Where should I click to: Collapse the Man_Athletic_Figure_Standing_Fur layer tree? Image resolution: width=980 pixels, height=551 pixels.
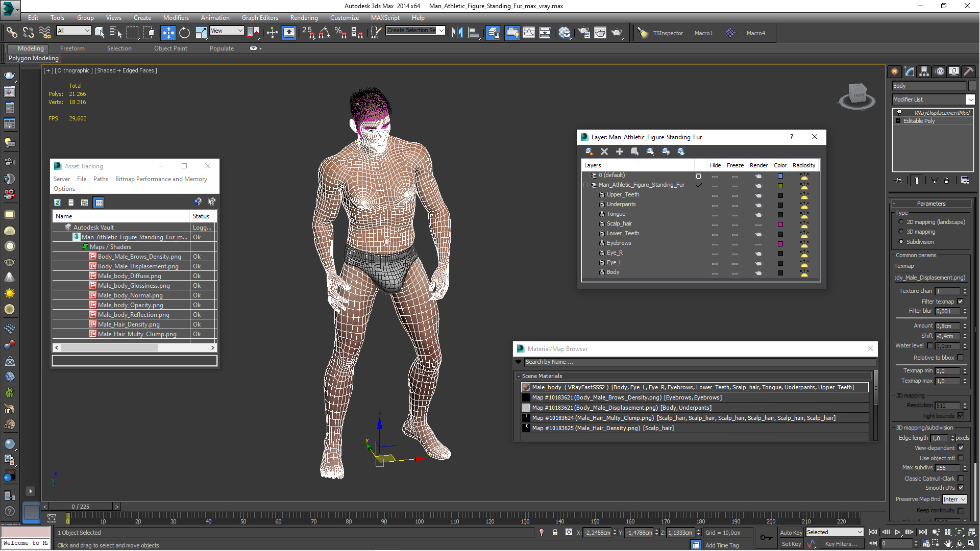(586, 185)
